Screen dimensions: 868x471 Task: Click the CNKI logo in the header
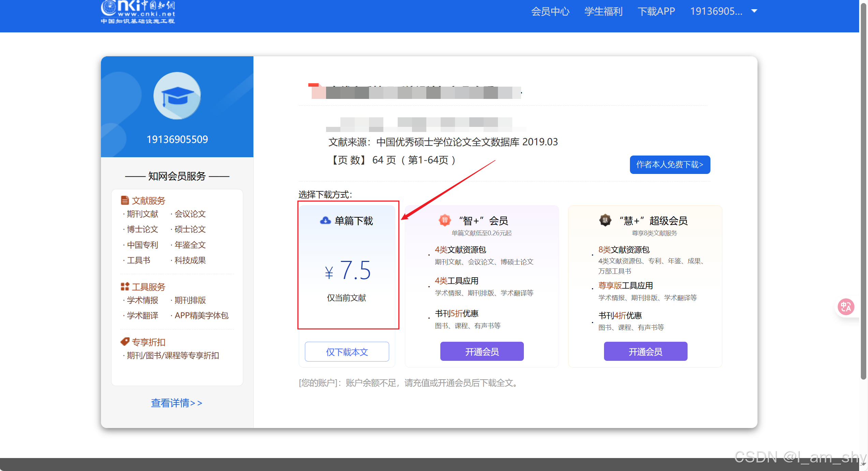138,12
